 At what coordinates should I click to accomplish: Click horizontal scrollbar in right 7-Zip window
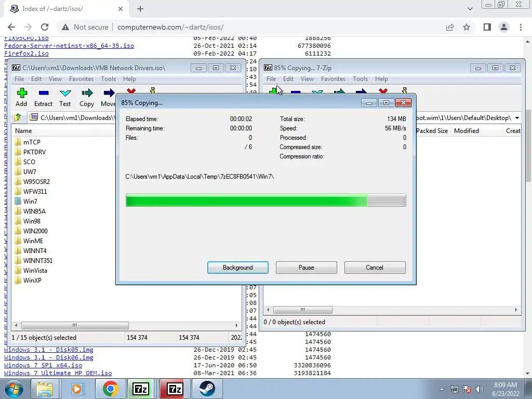[303, 310]
